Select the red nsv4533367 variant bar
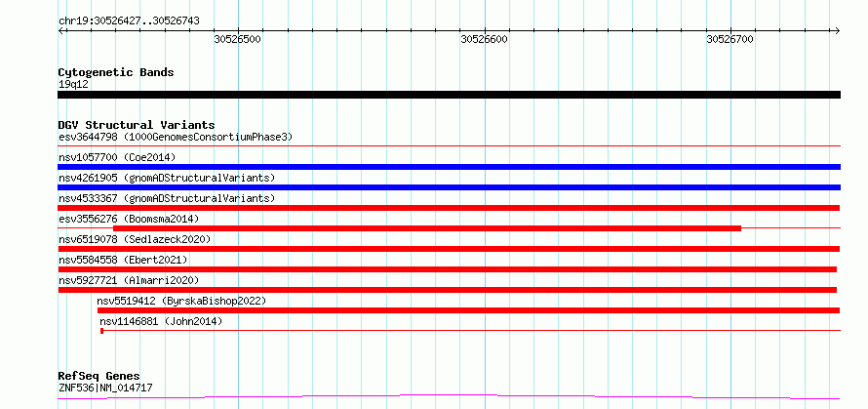The width and height of the screenshot is (868, 409). pyautogui.click(x=449, y=208)
